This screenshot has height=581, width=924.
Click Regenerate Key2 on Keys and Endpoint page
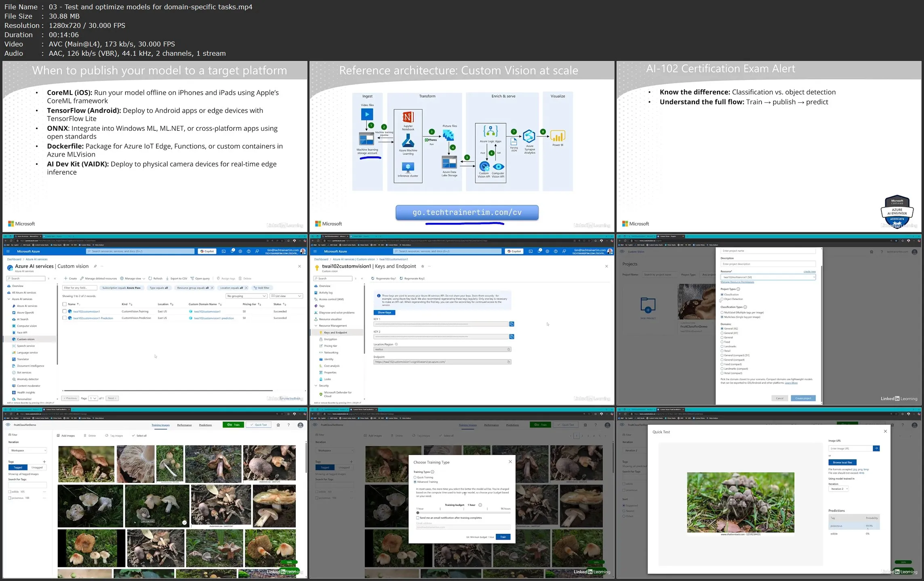tap(412, 278)
